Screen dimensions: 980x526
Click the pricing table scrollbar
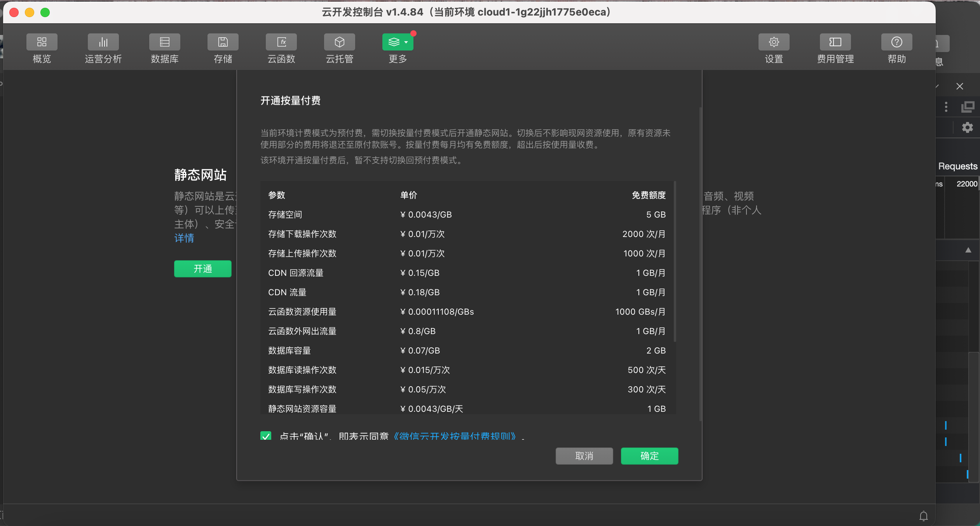pyautogui.click(x=675, y=261)
